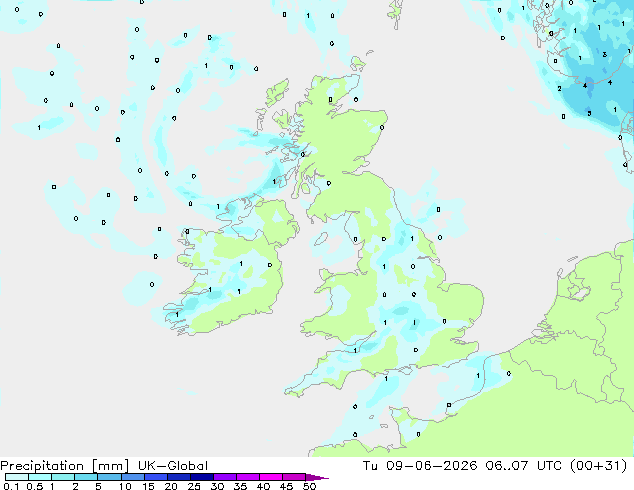Click the lightest 0.1–0.5 mm legend swatch
The image size is (634, 490).
[17, 477]
